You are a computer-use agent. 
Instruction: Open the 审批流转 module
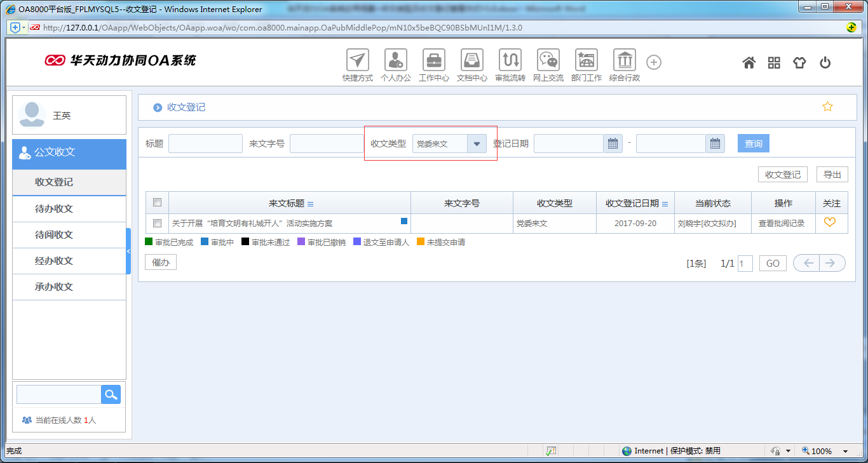pyautogui.click(x=510, y=62)
